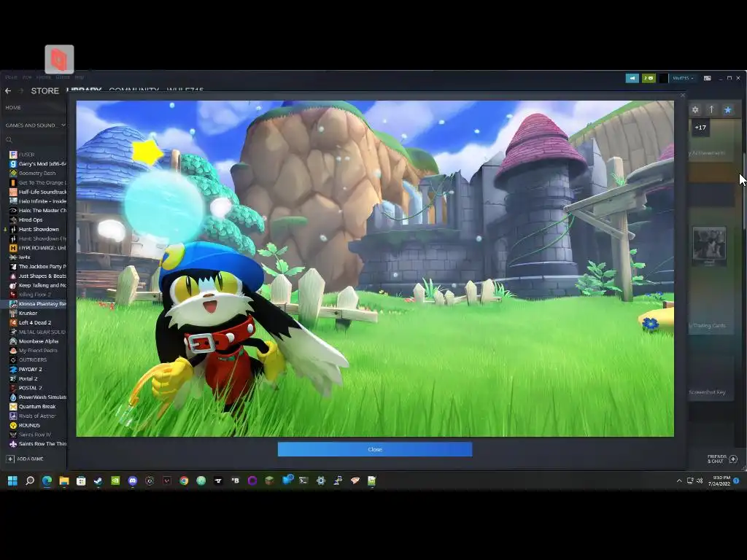747x560 pixels.
Task: Select Rivals of Aether
Action: [38, 416]
